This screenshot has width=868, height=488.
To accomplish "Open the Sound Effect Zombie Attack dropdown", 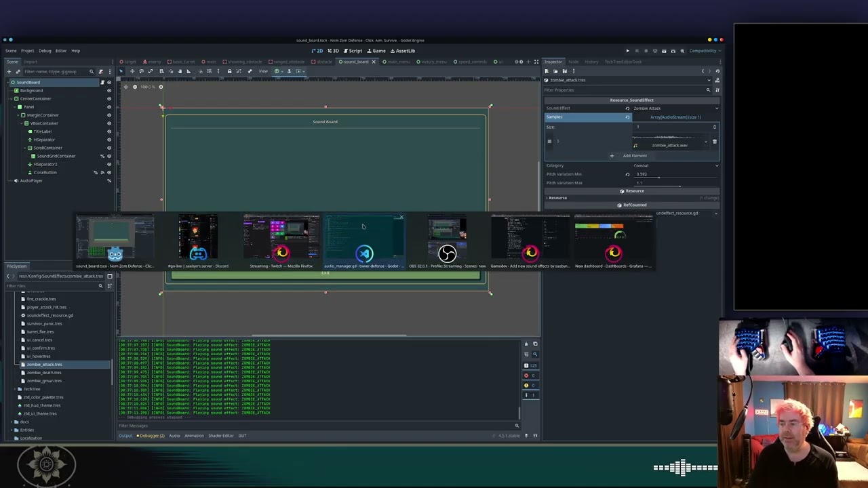I will pos(675,108).
